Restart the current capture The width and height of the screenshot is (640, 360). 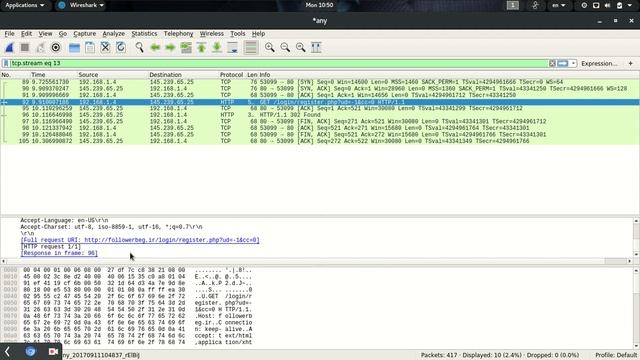tap(40, 47)
